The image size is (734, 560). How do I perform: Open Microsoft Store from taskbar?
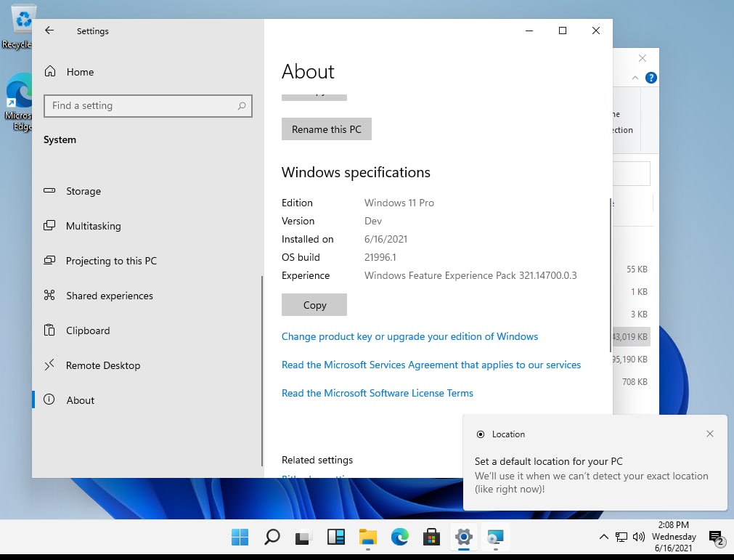click(431, 537)
